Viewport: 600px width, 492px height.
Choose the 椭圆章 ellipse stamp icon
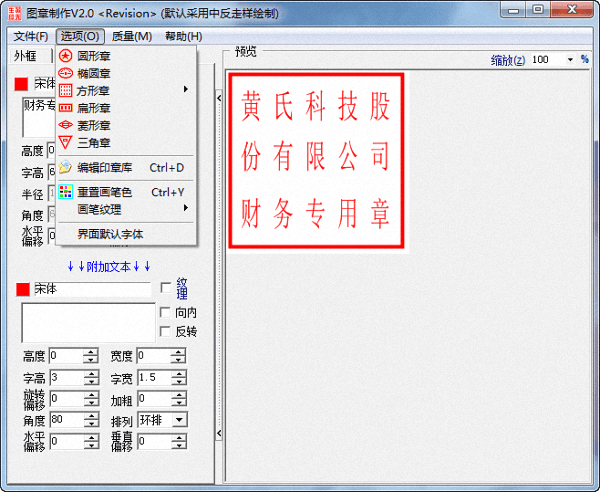(x=66, y=73)
